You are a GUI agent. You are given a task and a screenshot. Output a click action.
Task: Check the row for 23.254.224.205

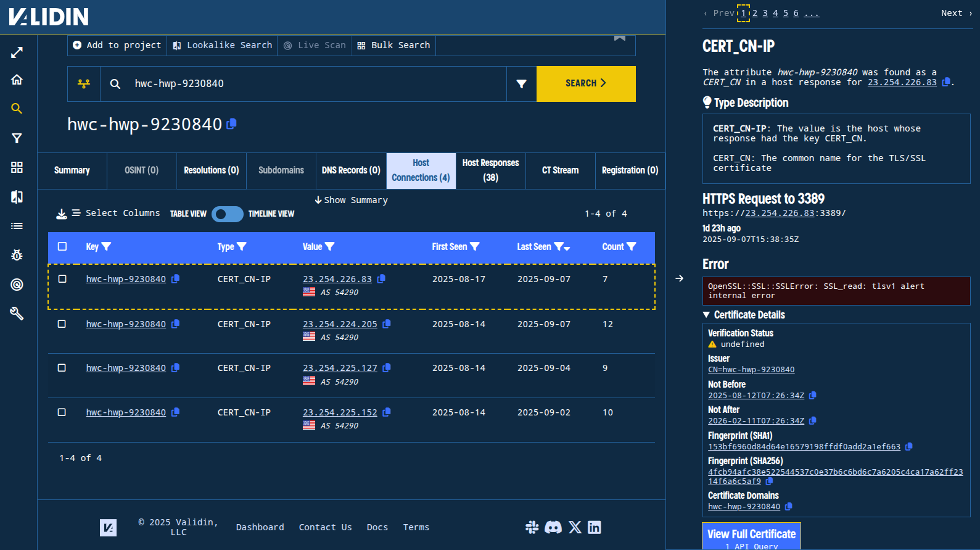(x=62, y=324)
